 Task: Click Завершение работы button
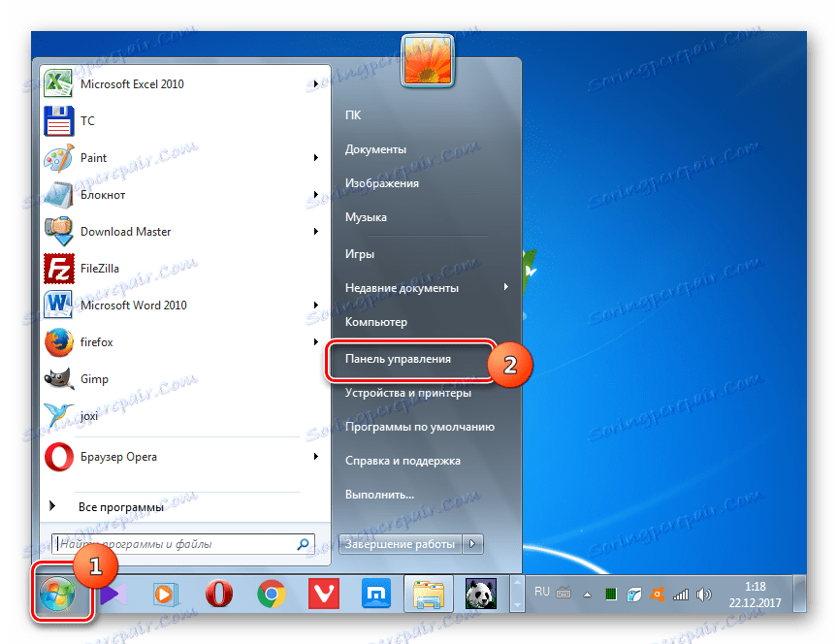point(401,544)
